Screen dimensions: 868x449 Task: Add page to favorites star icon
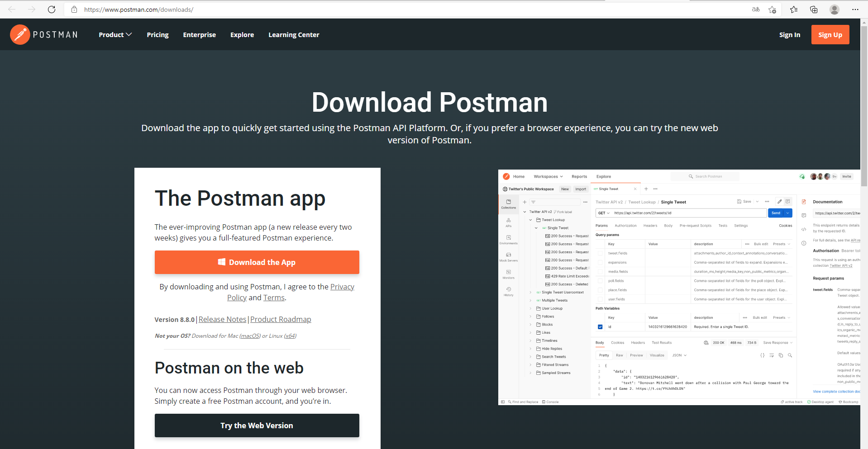click(772, 9)
